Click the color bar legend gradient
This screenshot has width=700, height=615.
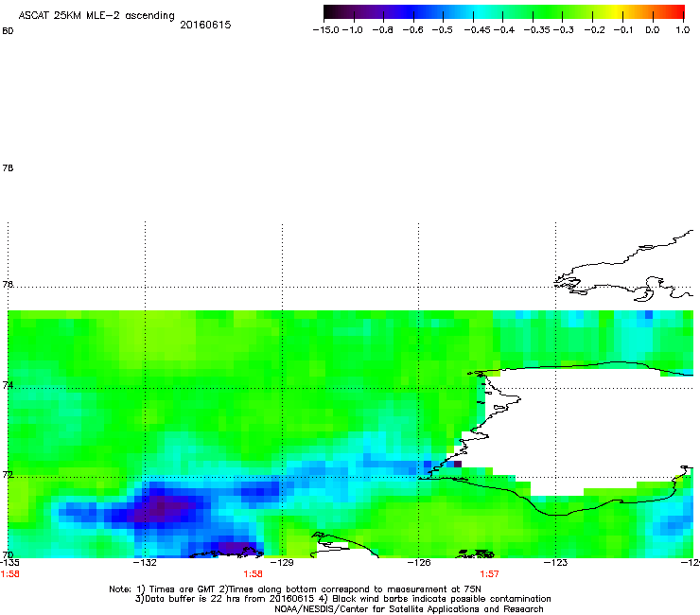pyautogui.click(x=504, y=12)
